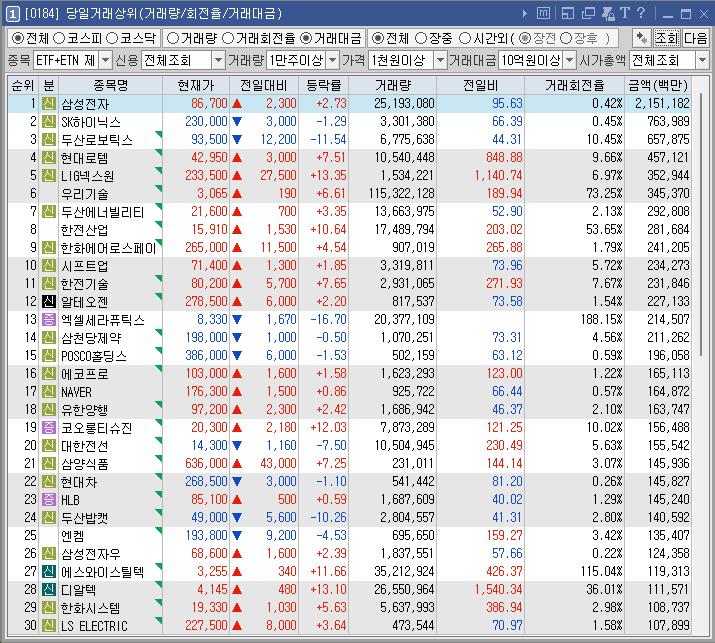Image resolution: width=715 pixels, height=643 pixels.
Task: Select the 코스닥 radio button
Action: (x=112, y=38)
